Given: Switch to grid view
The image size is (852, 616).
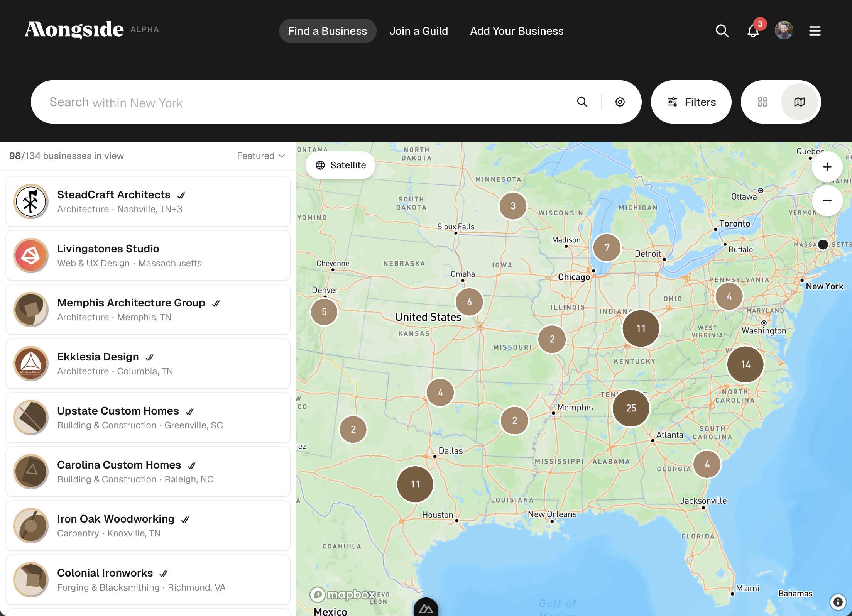Looking at the screenshot, I should click(x=762, y=102).
